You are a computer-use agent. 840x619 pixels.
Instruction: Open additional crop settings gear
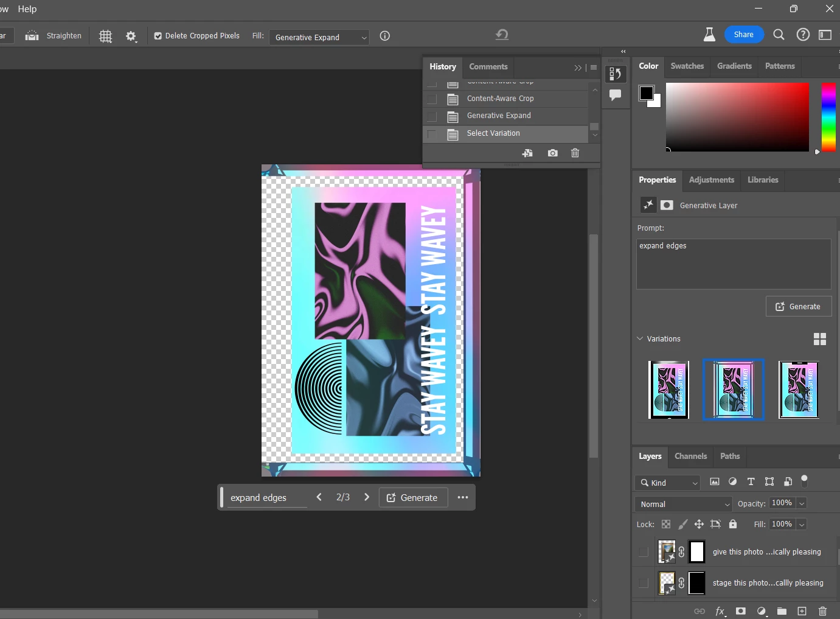coord(131,37)
